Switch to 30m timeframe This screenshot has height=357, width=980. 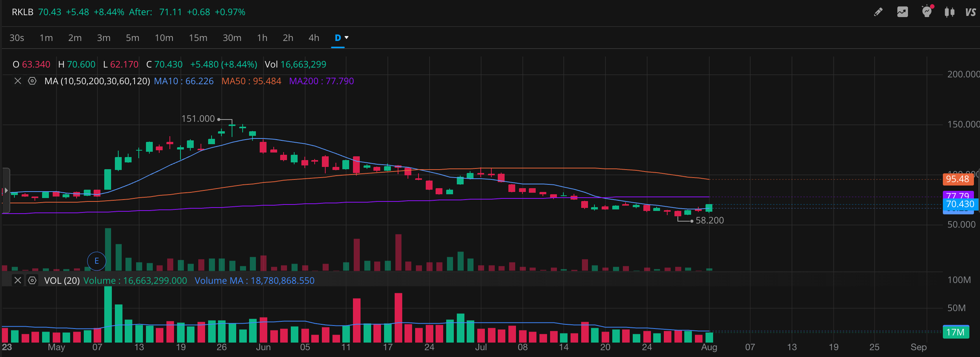tap(232, 38)
